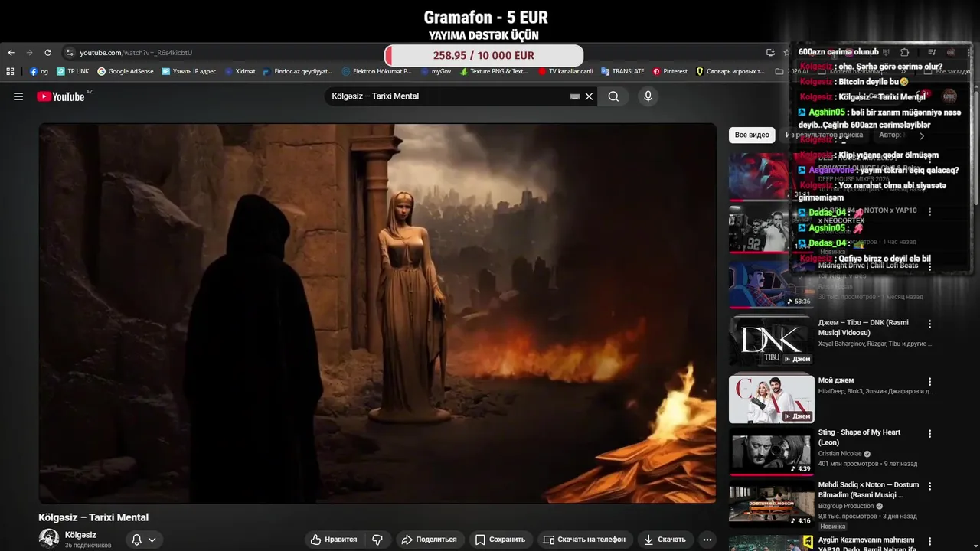Screen dimensions: 980x551
Task: Open options menu for Mehdi Sadiq Dostum Bilmədim
Action: (930, 486)
